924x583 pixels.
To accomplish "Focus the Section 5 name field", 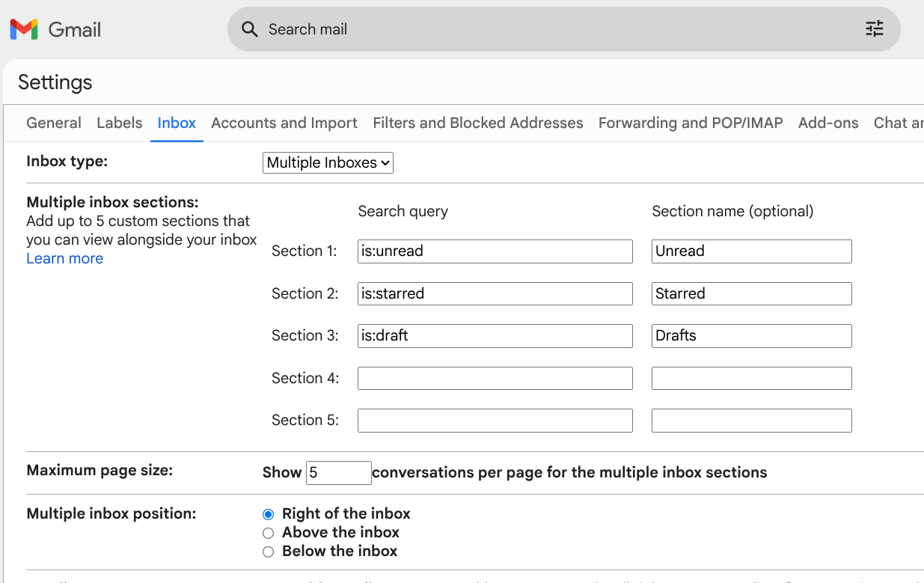I will tap(752, 421).
